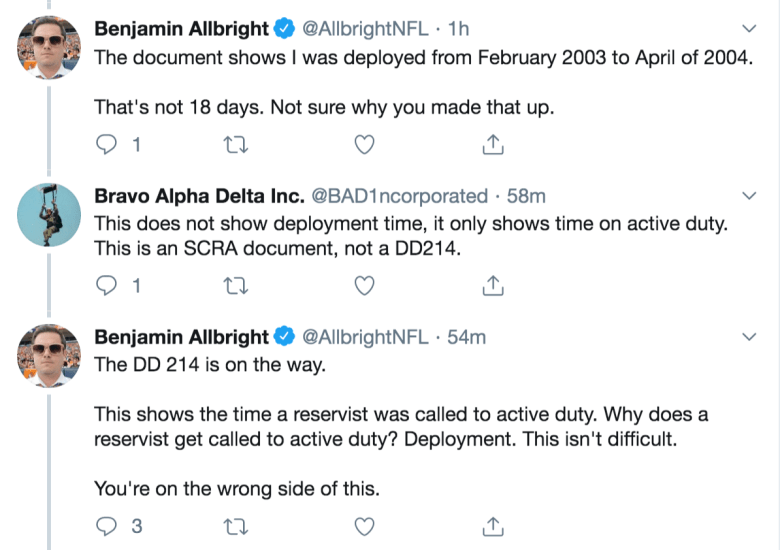Reply to the "DD 214 is on the way" tweet
The height and width of the screenshot is (550, 780).
107,526
